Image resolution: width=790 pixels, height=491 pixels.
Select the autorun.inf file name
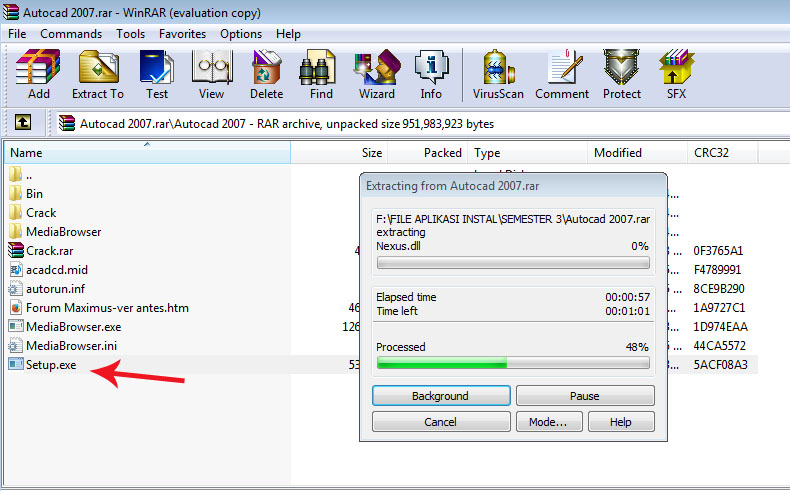click(x=55, y=289)
